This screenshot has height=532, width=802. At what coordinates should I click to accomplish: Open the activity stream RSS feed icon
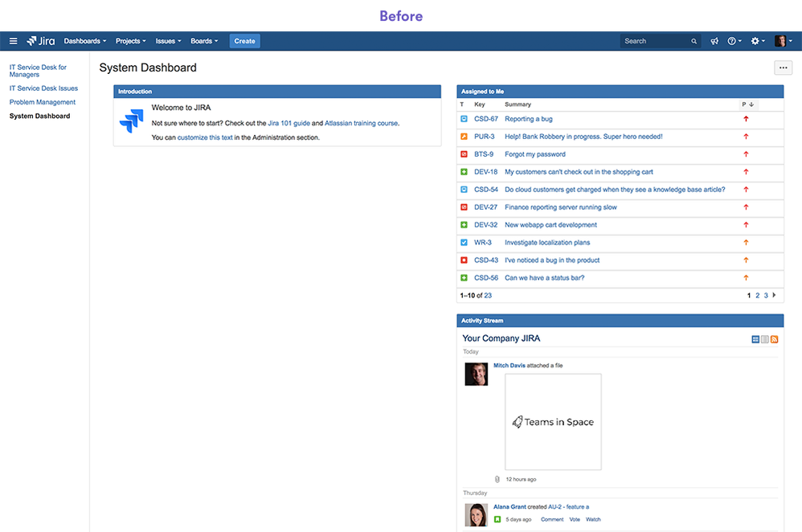pos(775,339)
